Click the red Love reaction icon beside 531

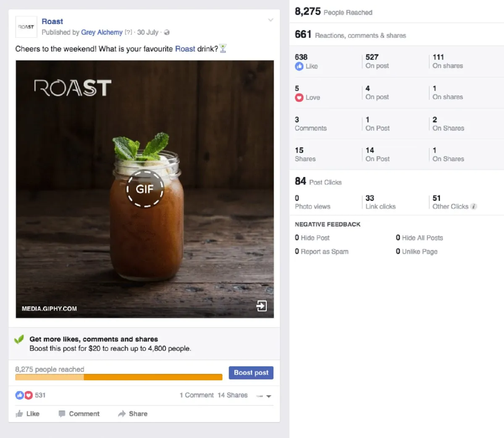[x=28, y=395]
